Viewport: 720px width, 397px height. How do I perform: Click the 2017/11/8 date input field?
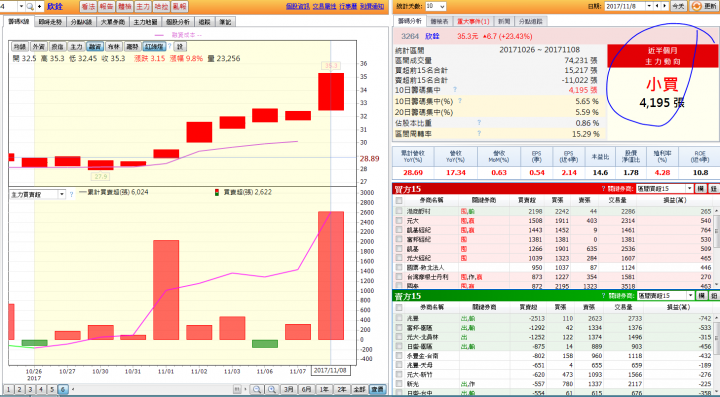click(x=625, y=6)
